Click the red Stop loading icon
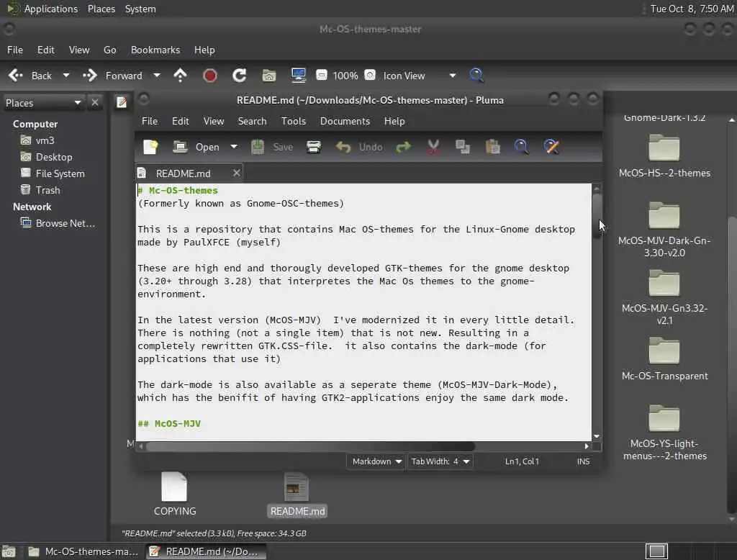The width and height of the screenshot is (737, 560). (x=209, y=76)
